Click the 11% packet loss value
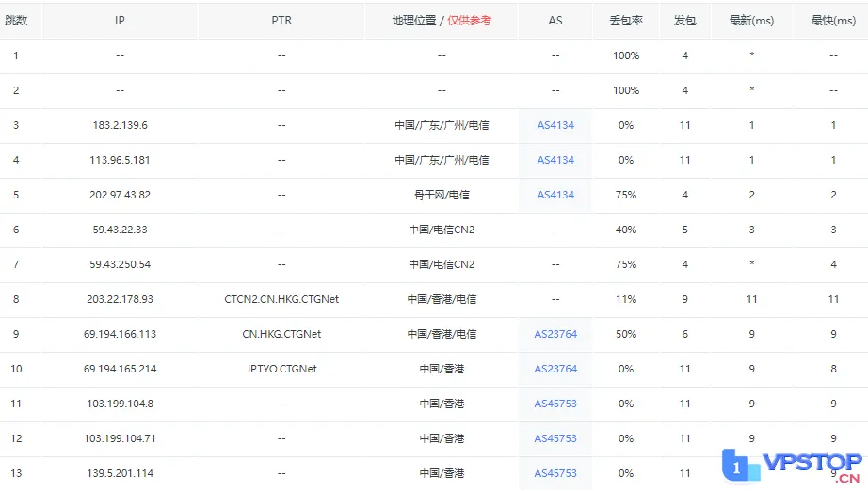The width and height of the screenshot is (868, 491). (x=626, y=299)
